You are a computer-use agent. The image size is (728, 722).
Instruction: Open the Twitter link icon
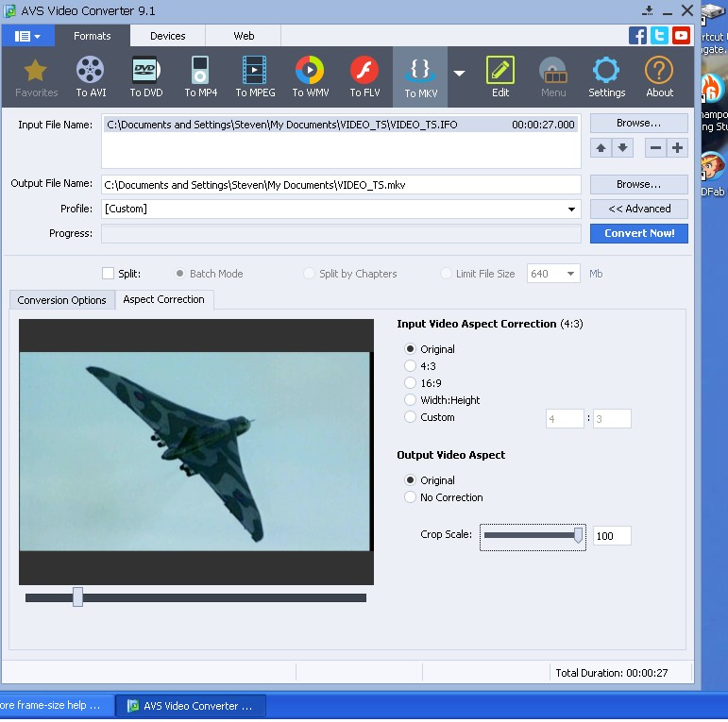tap(659, 36)
